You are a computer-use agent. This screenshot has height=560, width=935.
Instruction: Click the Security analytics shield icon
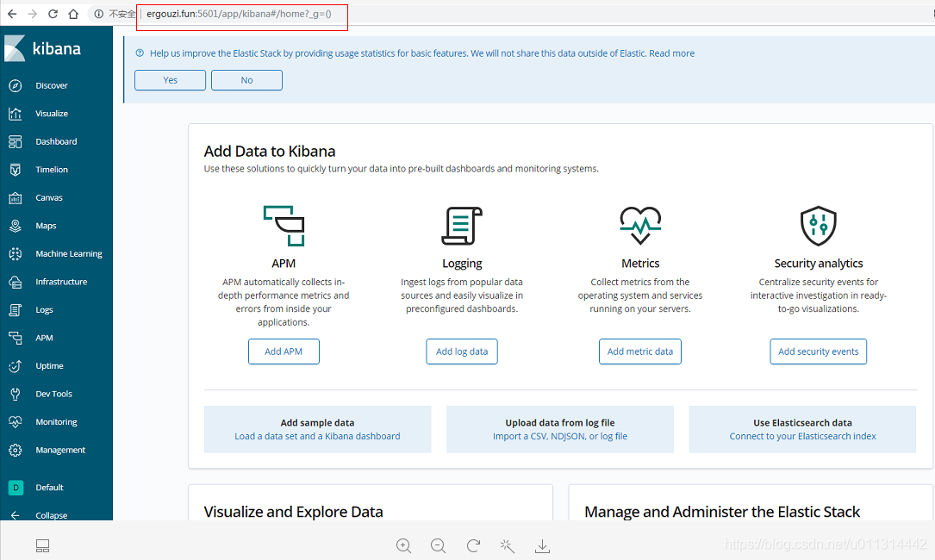point(818,226)
